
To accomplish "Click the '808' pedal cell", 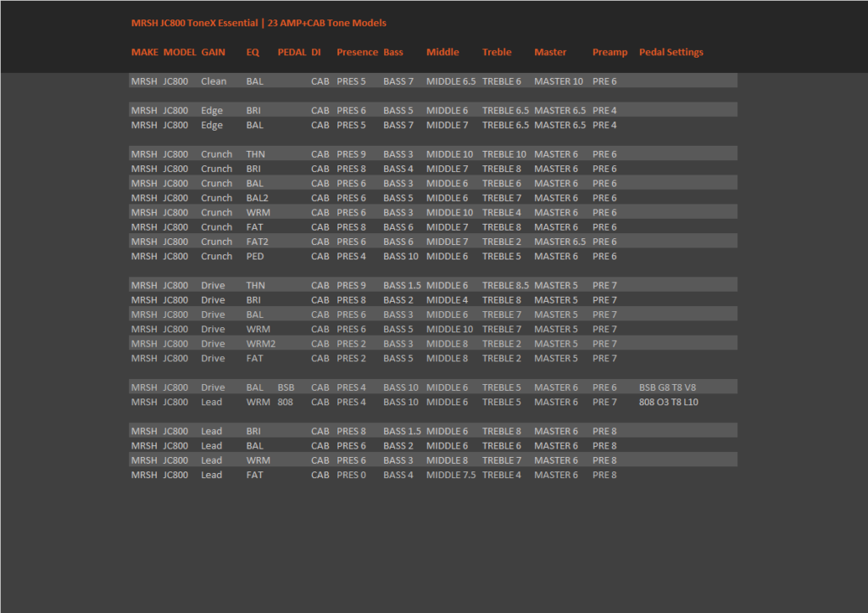I will (285, 402).
